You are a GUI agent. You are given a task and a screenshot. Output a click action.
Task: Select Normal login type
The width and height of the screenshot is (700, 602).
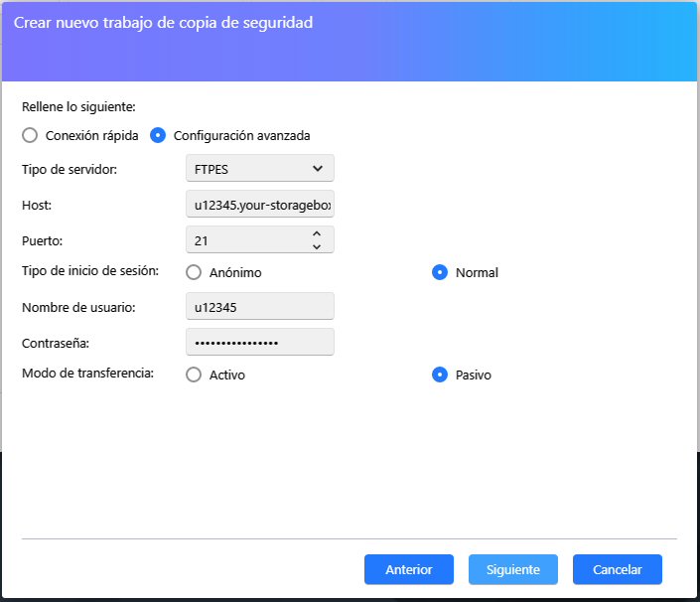pyautogui.click(x=440, y=272)
